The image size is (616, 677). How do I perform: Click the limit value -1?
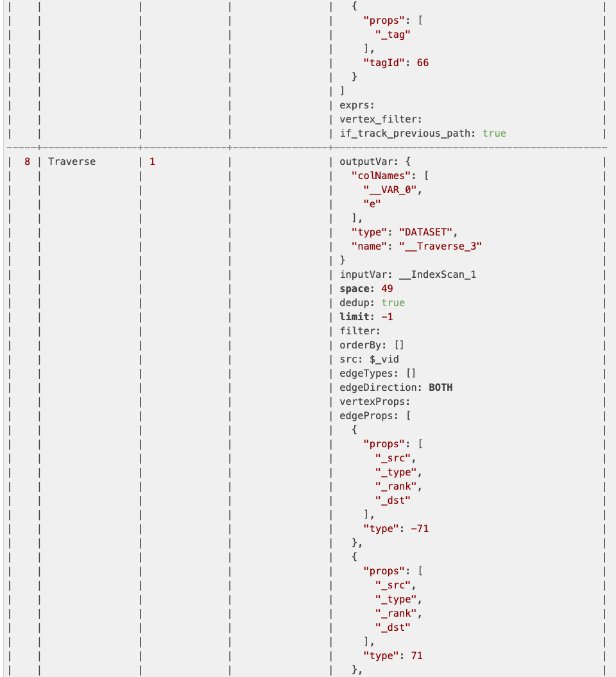coord(387,317)
